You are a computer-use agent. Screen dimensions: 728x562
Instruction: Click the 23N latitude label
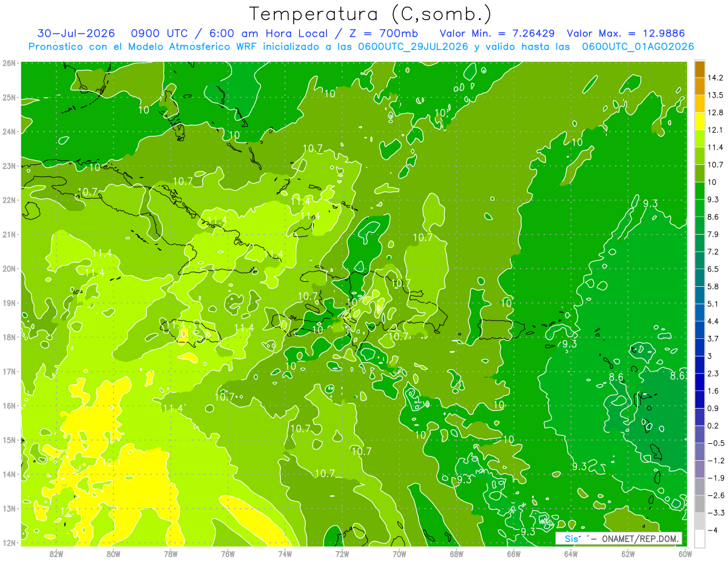(9, 166)
